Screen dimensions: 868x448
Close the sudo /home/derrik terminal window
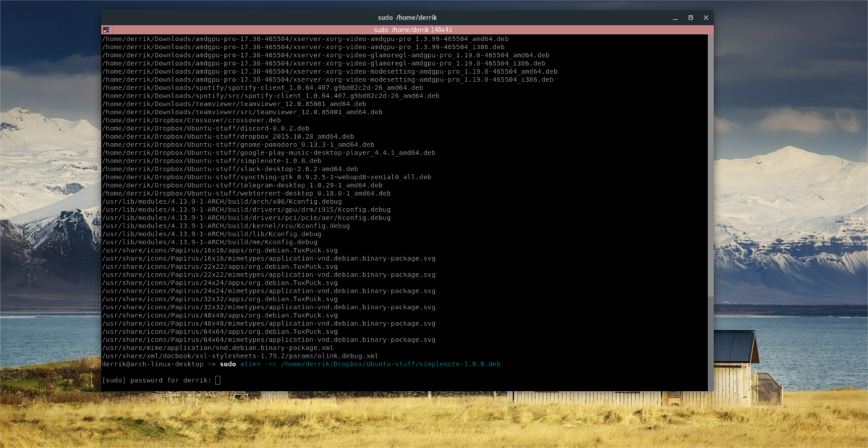(x=705, y=17)
